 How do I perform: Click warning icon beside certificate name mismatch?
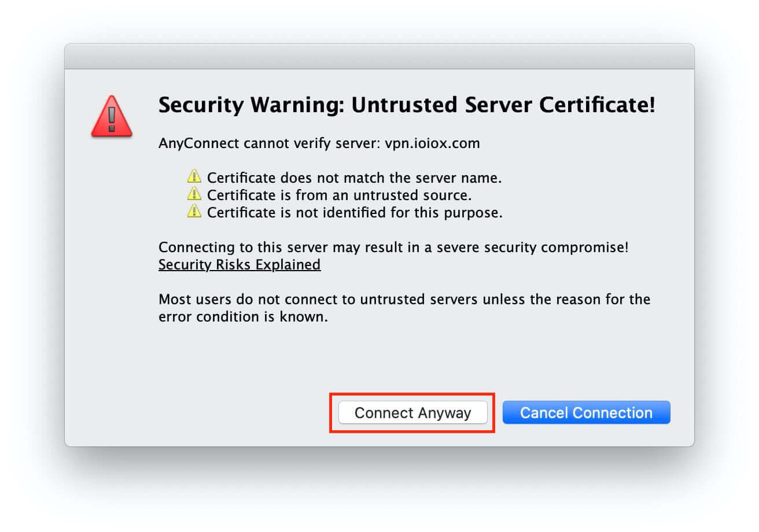194,177
